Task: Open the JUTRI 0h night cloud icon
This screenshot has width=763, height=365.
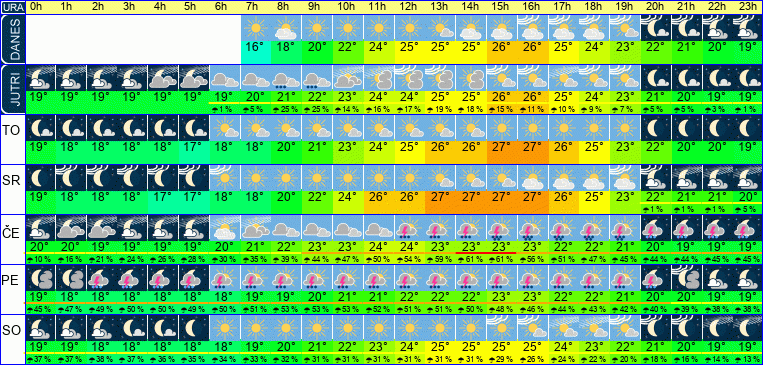Action: 40,78
